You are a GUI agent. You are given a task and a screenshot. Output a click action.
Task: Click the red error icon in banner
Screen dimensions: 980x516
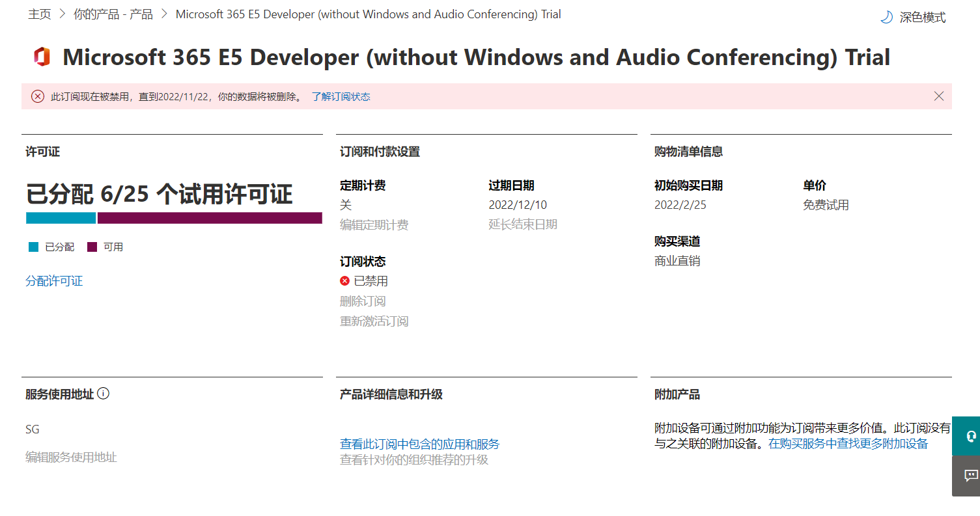click(x=38, y=97)
